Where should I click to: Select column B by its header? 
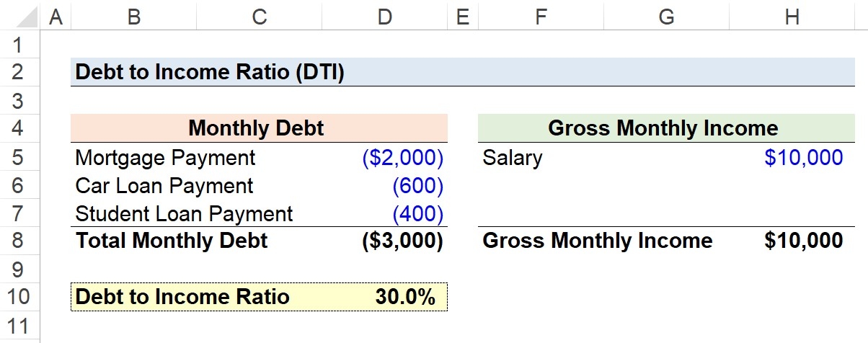point(133,17)
